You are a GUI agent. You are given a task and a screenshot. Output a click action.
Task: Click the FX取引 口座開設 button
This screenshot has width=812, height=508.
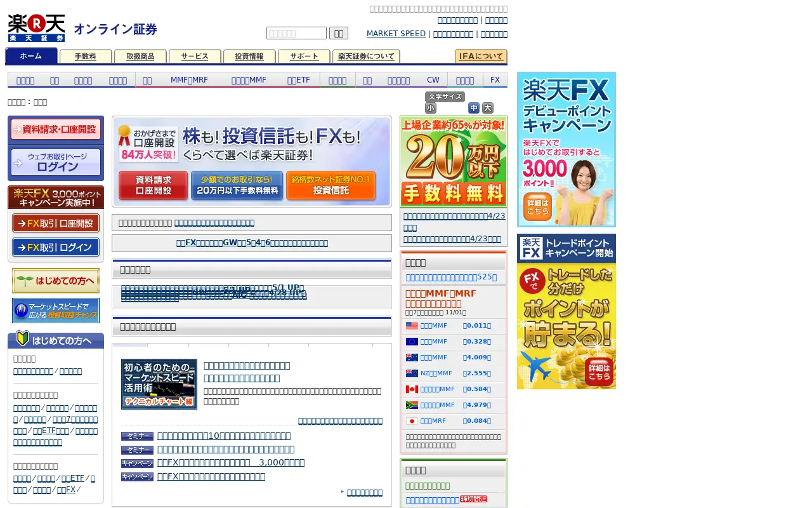[x=56, y=224]
